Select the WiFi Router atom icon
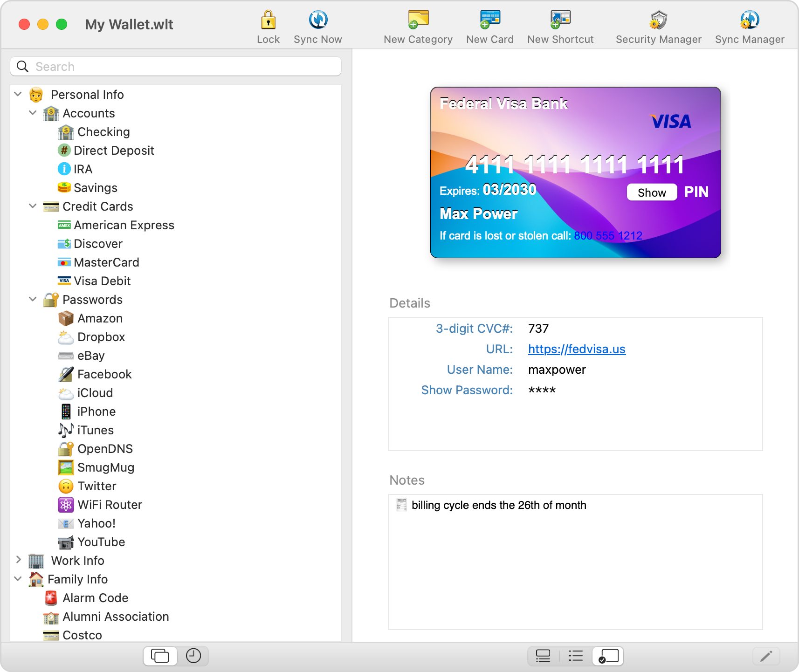This screenshot has height=672, width=799. click(66, 505)
